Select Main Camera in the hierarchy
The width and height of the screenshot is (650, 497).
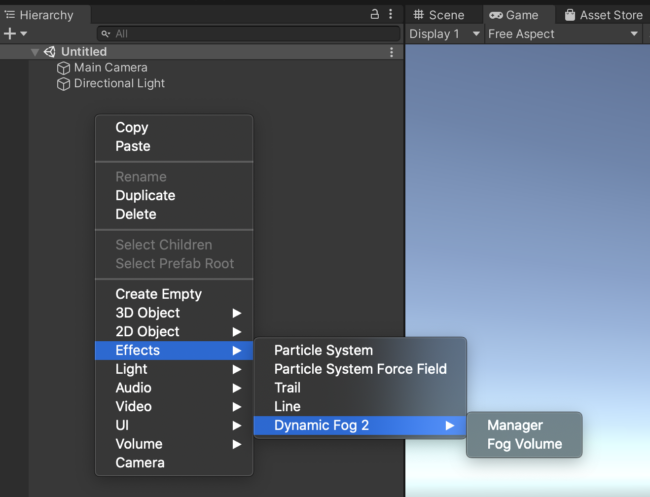point(111,68)
